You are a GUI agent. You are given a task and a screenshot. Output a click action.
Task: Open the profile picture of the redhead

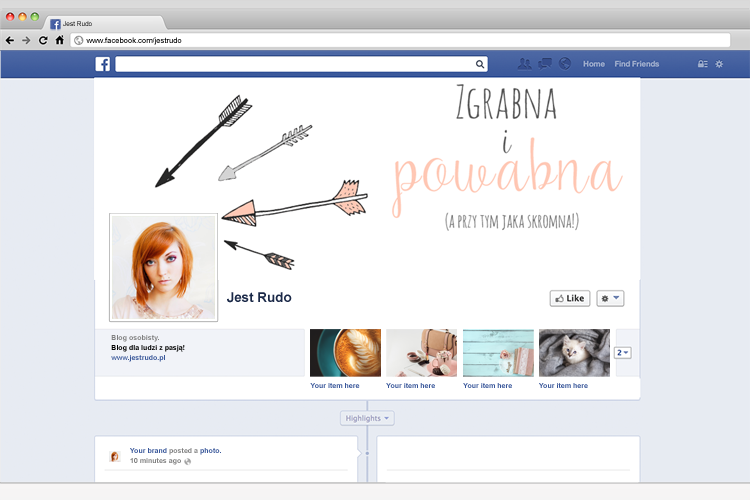[164, 267]
